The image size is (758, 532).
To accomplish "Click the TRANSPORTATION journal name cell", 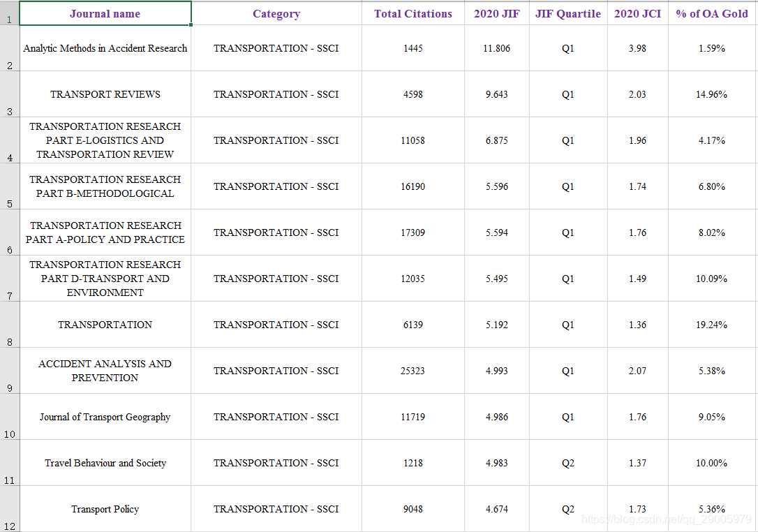I will [105, 325].
